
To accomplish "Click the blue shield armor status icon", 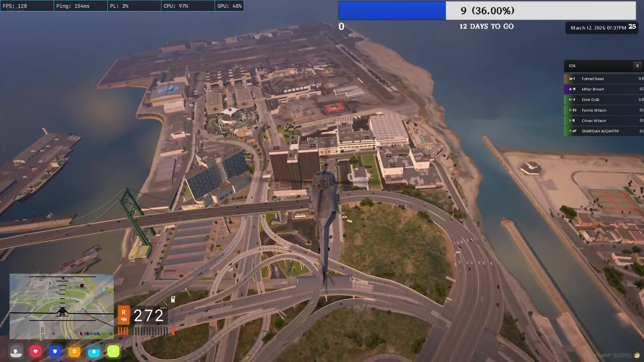I will pos(55,351).
